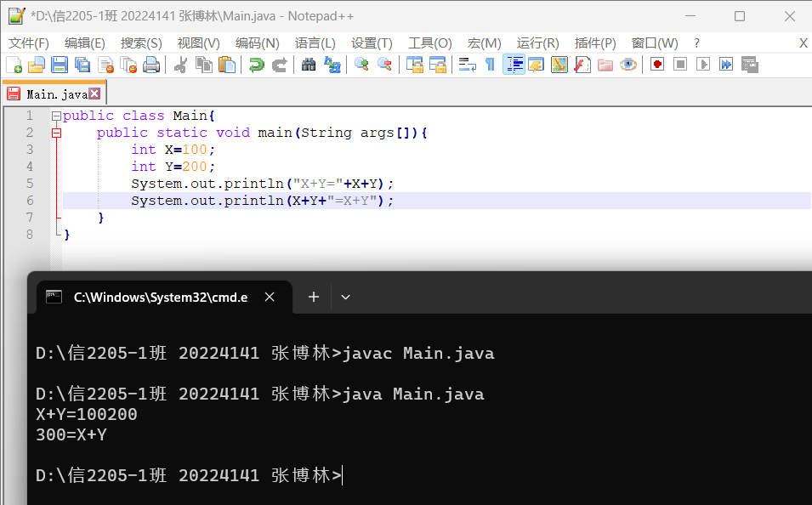Close the cmd.exe terminal tab
This screenshot has width=812, height=505.
click(270, 297)
